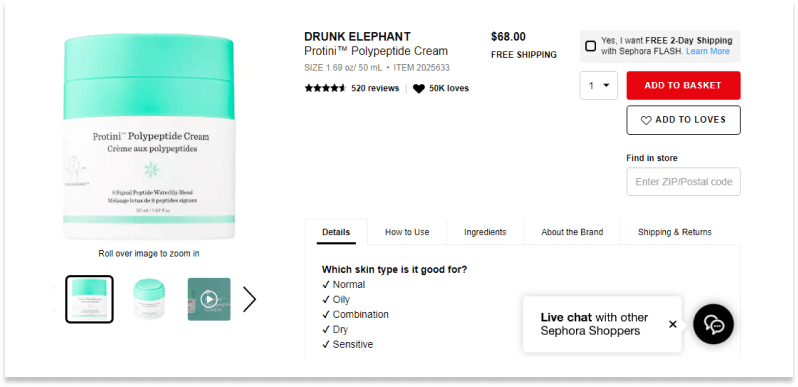Screen dimensions: 798x387
Task: Open the Learn More link
Action: coord(707,51)
